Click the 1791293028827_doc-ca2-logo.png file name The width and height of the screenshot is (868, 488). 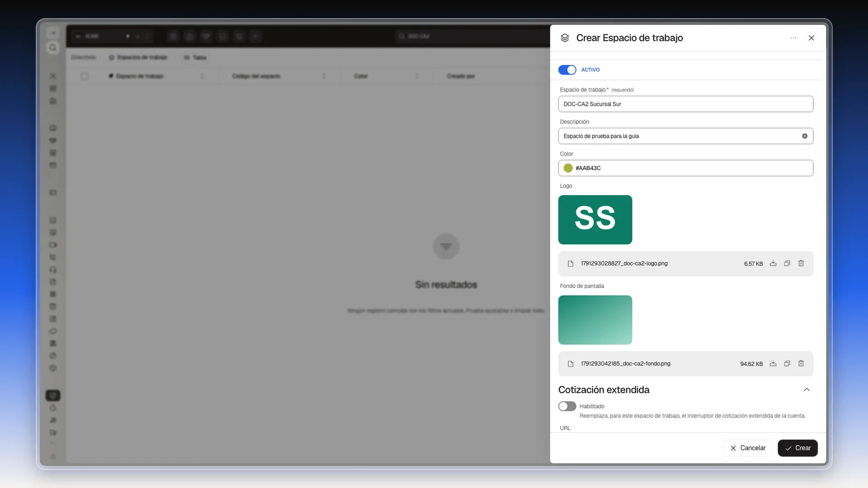[x=624, y=263]
